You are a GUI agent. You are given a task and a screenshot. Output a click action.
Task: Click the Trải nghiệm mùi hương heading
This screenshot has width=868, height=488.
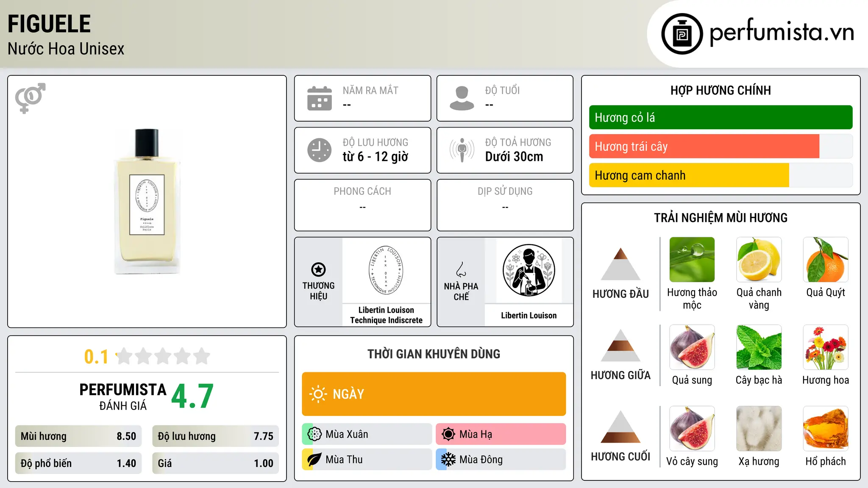[721, 218]
